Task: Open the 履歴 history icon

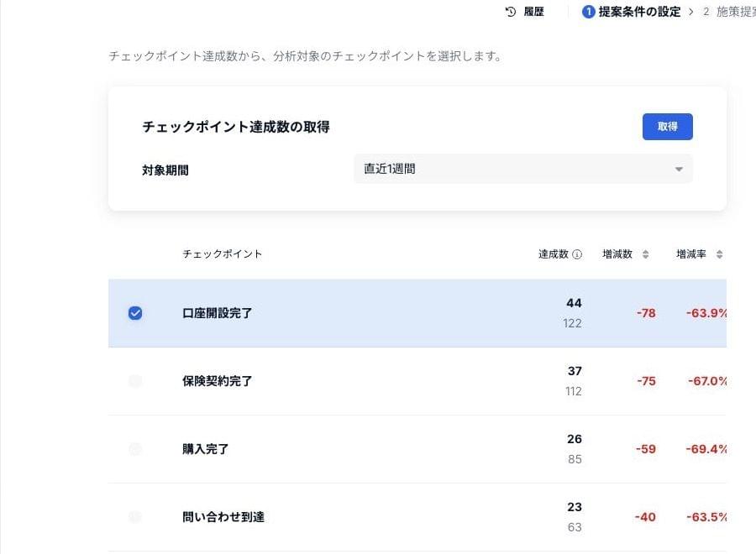Action: (511, 12)
